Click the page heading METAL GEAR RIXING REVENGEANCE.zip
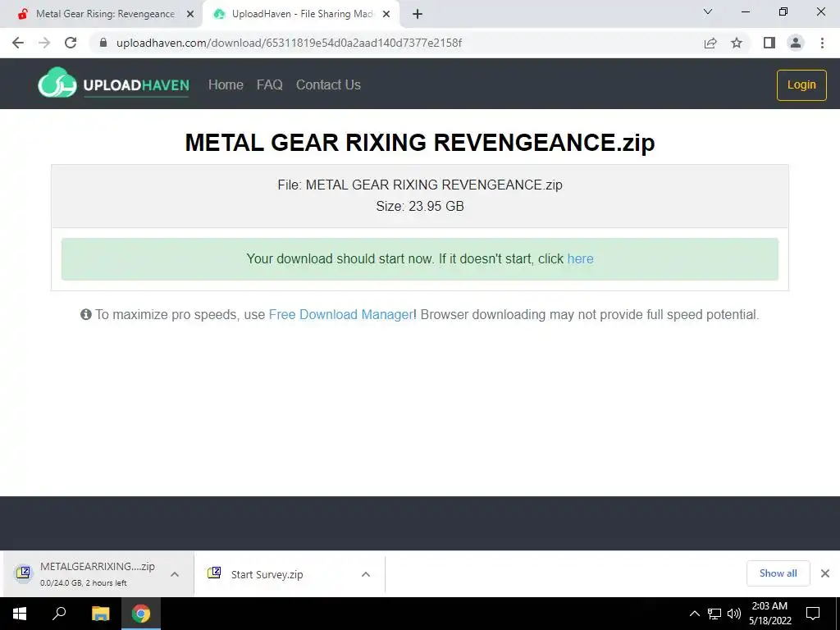 [x=420, y=143]
